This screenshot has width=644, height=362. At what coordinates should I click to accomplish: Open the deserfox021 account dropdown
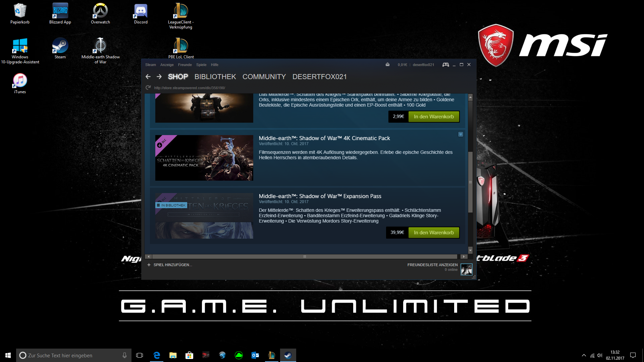click(423, 65)
